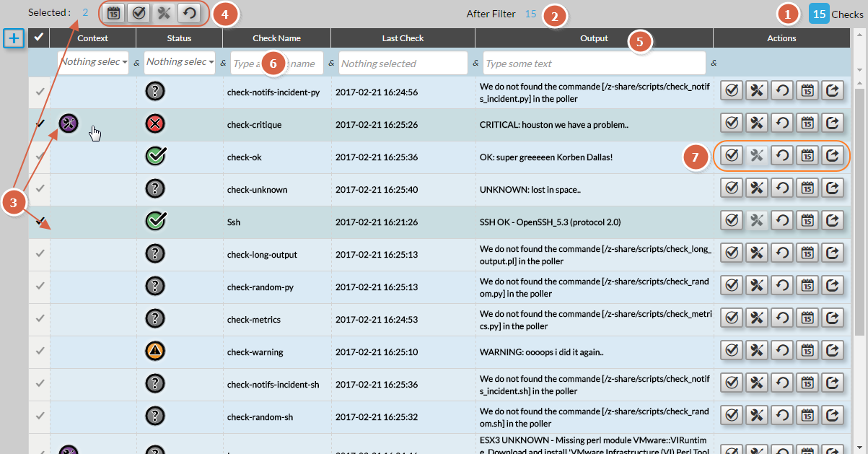Image resolution: width=868 pixels, height=454 pixels.
Task: Expand the Last Check filter selector
Action: pyautogui.click(x=403, y=64)
